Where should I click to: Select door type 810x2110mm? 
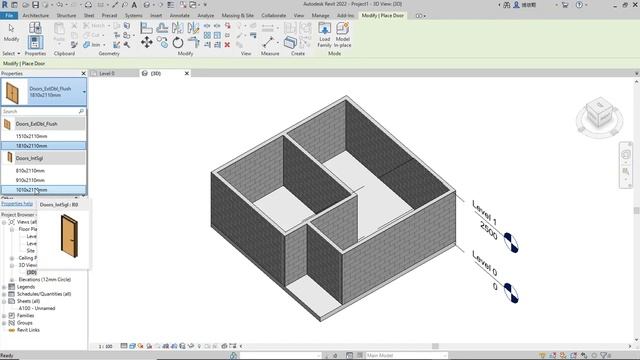44,171
